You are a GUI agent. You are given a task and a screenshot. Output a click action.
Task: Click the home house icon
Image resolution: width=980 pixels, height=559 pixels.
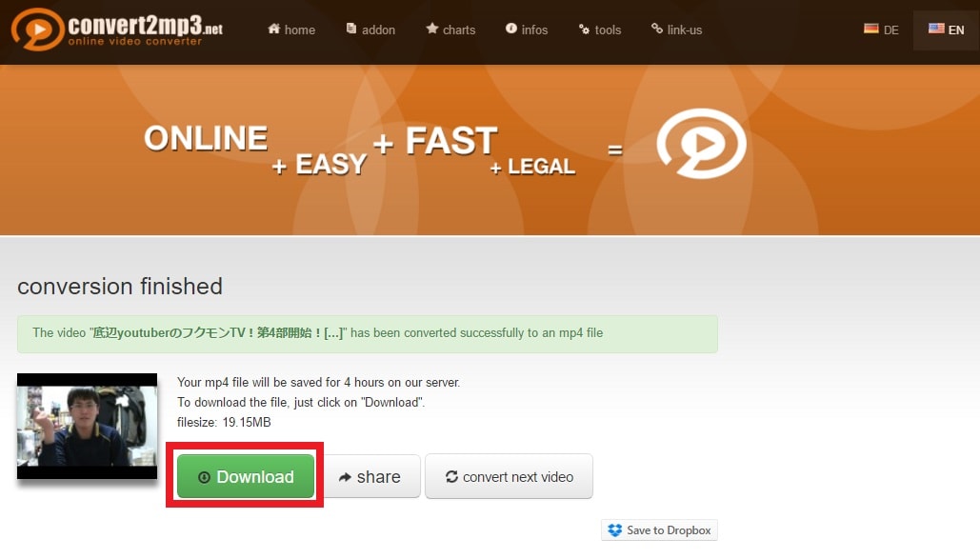click(x=273, y=29)
